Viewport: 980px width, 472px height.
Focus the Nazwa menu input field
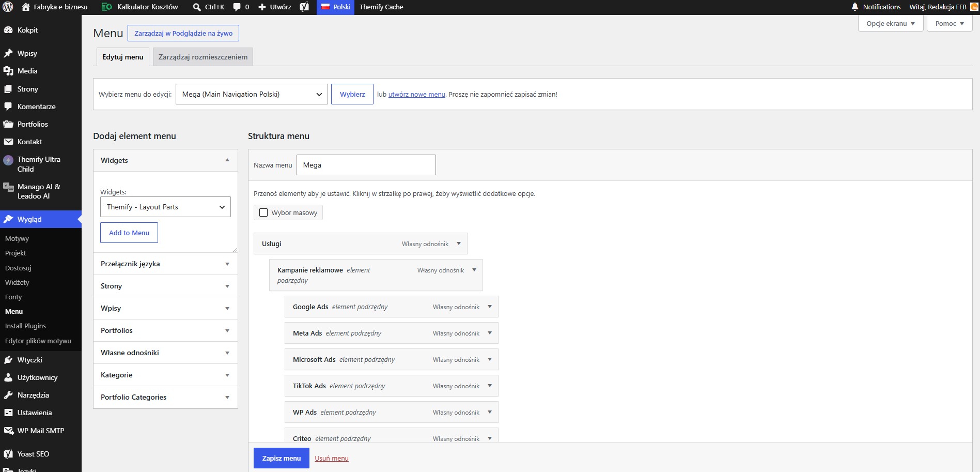coord(366,165)
